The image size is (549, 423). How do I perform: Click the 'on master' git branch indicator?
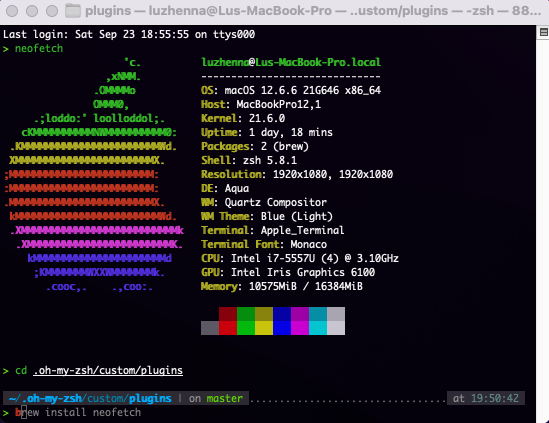(216, 398)
